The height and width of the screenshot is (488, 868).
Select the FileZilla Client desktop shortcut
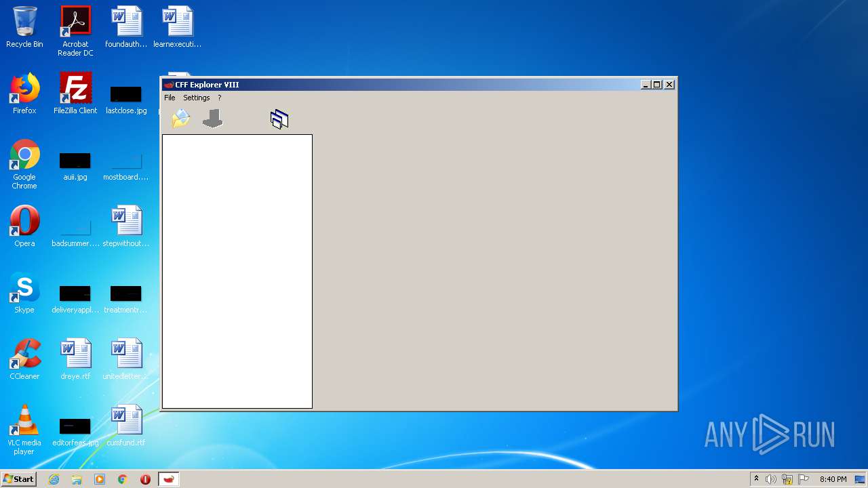tap(75, 94)
